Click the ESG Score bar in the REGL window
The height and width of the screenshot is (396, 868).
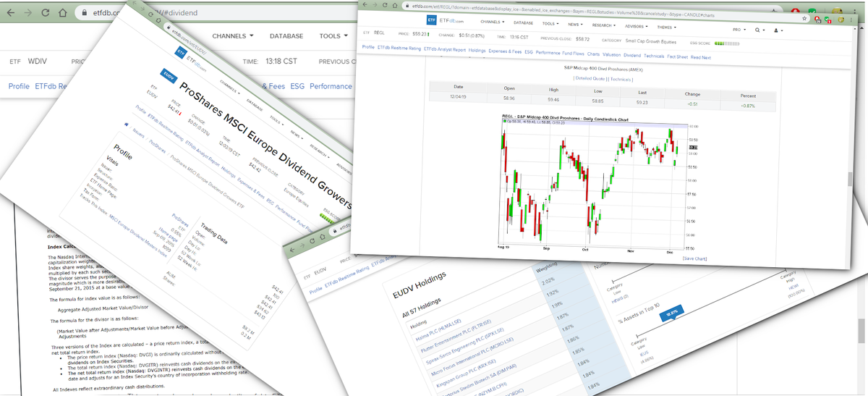click(726, 43)
